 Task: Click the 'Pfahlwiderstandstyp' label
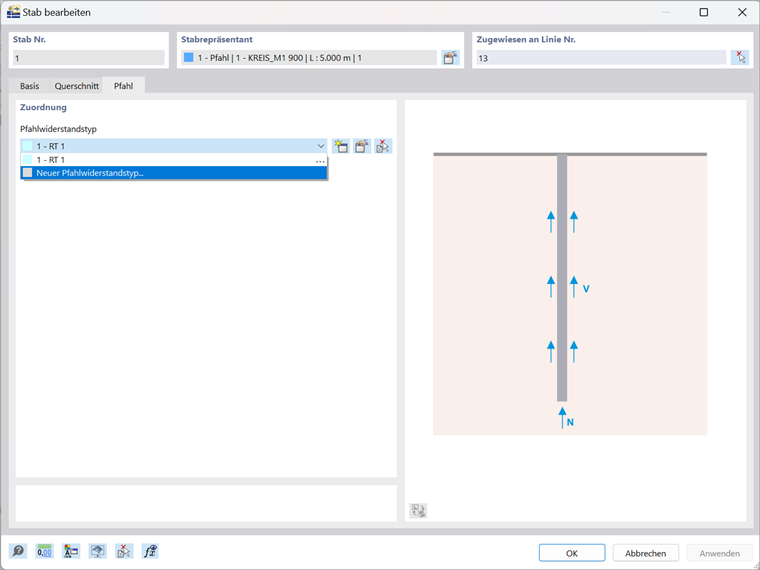tap(58, 129)
